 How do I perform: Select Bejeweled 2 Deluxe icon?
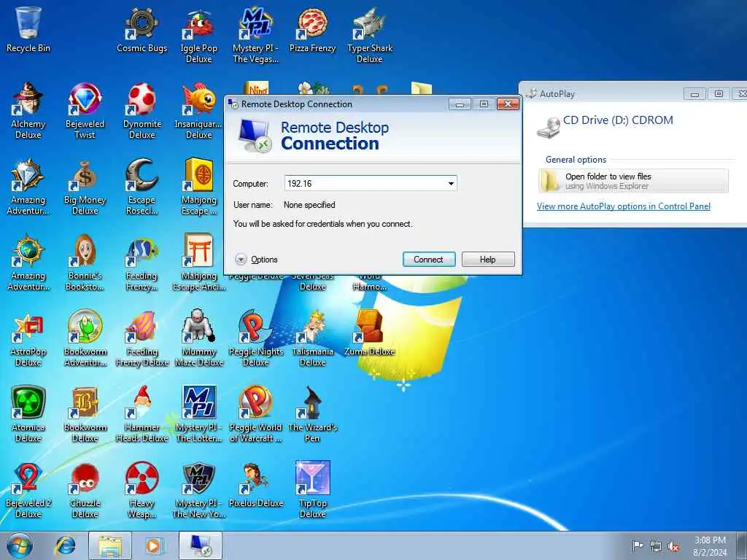[28, 491]
